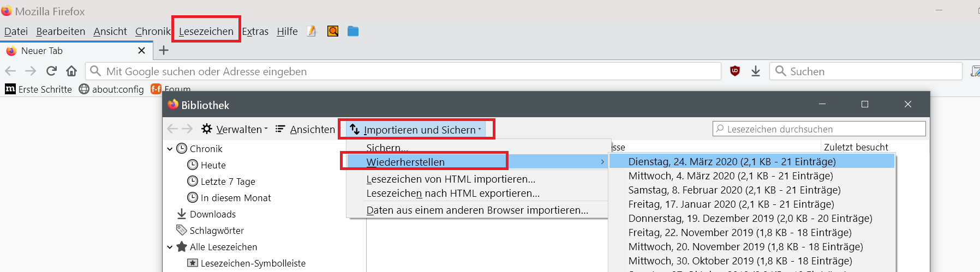Select Schlagwörter in the library sidebar
Screen dimensions: 980x272
tap(216, 231)
